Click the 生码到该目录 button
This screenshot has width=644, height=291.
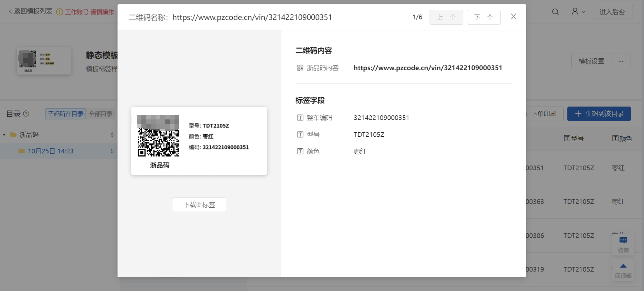599,114
